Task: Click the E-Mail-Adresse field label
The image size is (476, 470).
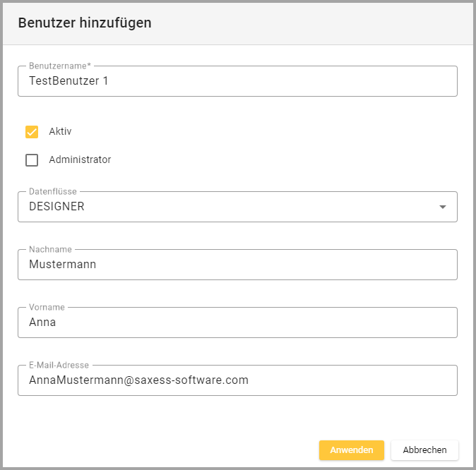Action: pyautogui.click(x=59, y=365)
